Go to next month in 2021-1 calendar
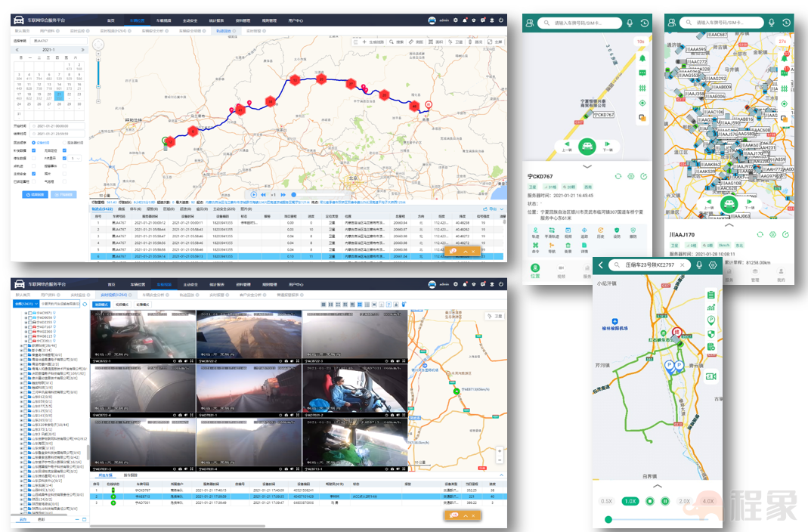This screenshot has width=808, height=532. [x=82, y=50]
